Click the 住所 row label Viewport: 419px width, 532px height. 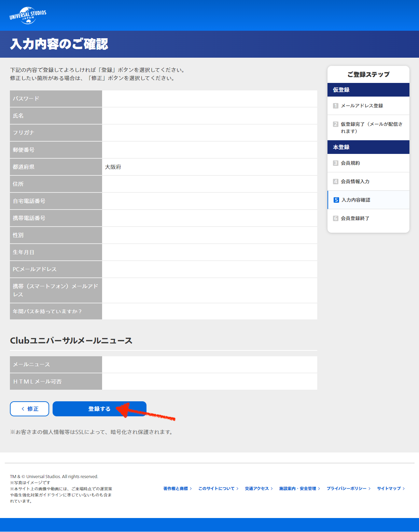(x=56, y=184)
